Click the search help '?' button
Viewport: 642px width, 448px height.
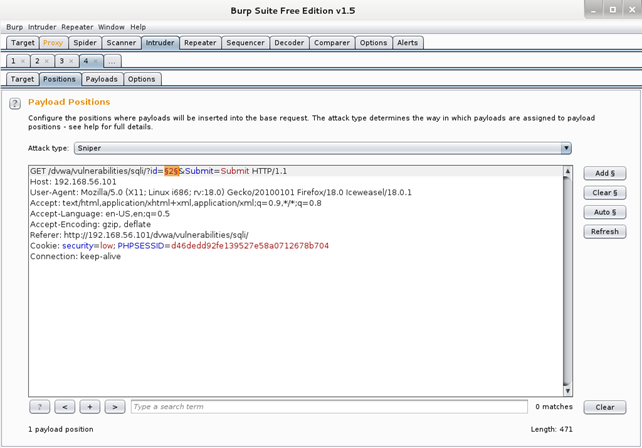[x=39, y=407]
